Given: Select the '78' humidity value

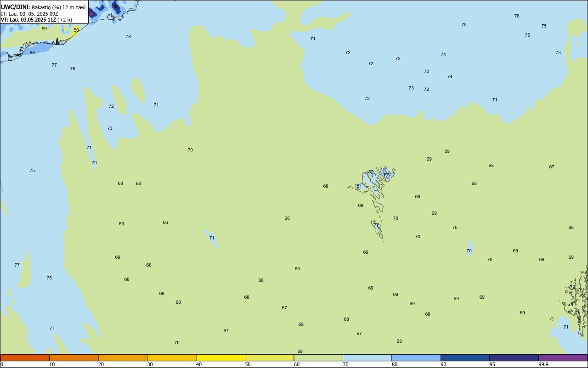Looking at the screenshot, I should tap(128, 37).
